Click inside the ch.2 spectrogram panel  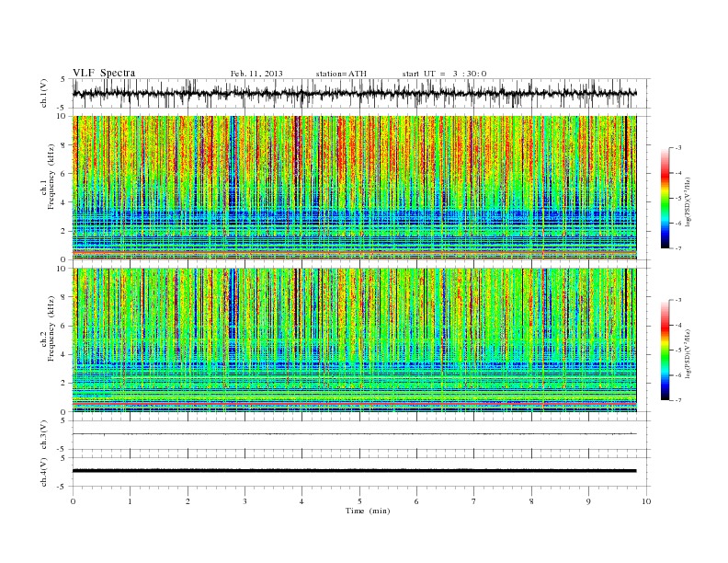pyautogui.click(x=354, y=339)
